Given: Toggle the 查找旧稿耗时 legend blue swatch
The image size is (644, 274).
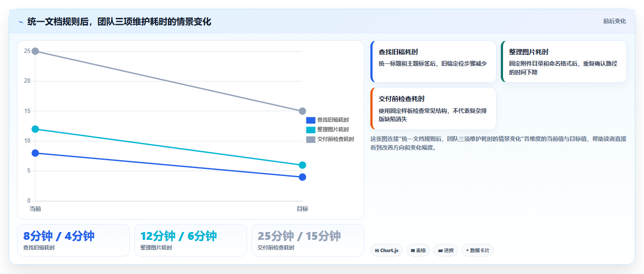Looking at the screenshot, I should coord(310,120).
